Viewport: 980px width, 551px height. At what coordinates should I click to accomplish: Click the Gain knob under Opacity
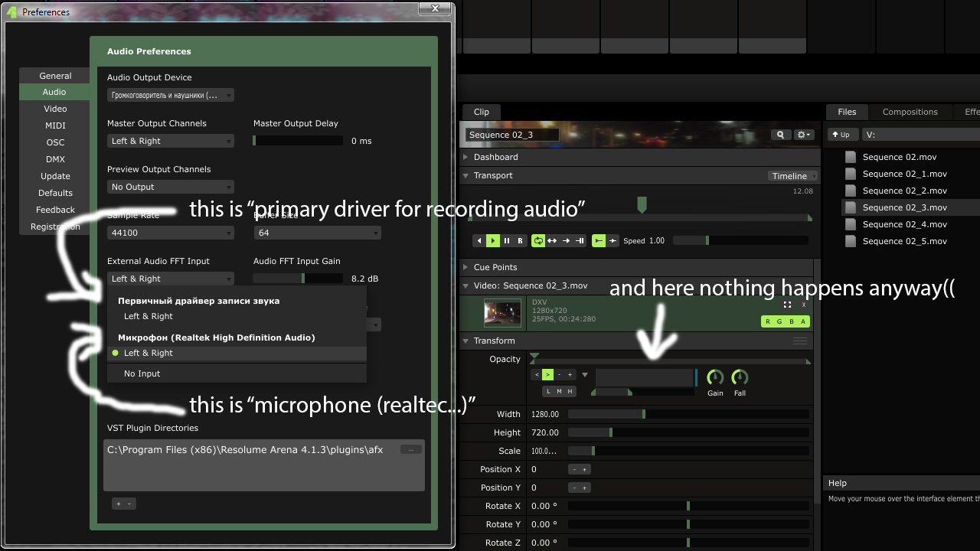tap(715, 377)
